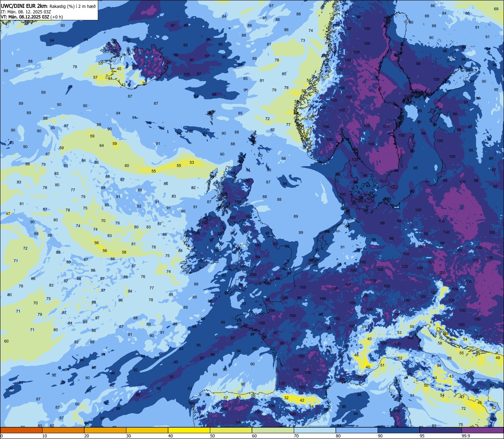Click the legend tick label 60

(x=254, y=436)
